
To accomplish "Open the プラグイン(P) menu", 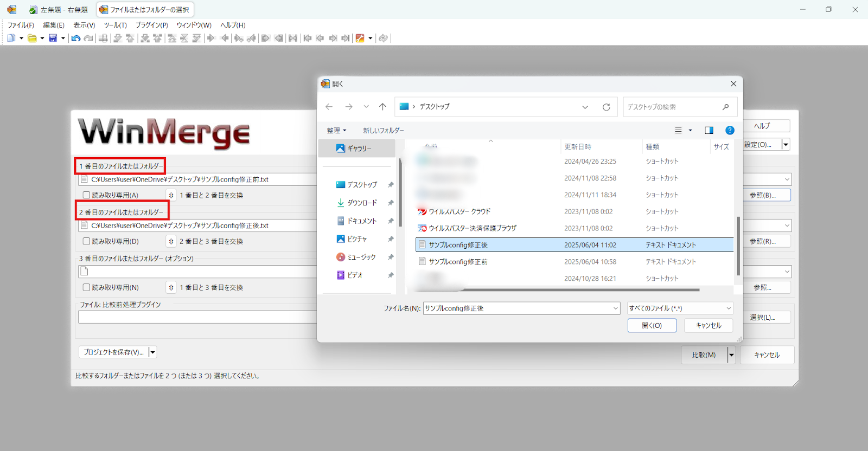I will click(x=152, y=25).
